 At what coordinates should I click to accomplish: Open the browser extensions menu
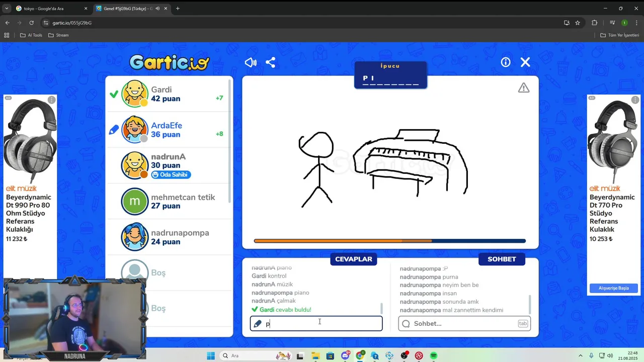(x=594, y=23)
